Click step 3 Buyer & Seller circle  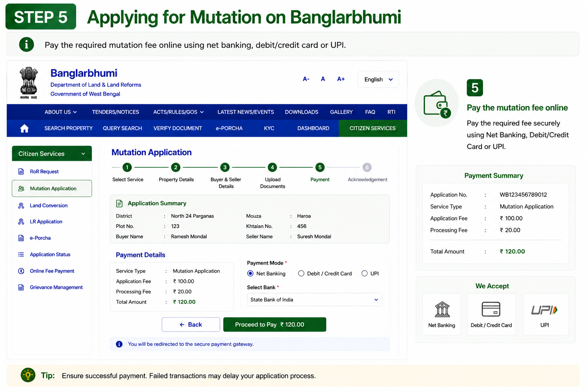click(x=225, y=167)
